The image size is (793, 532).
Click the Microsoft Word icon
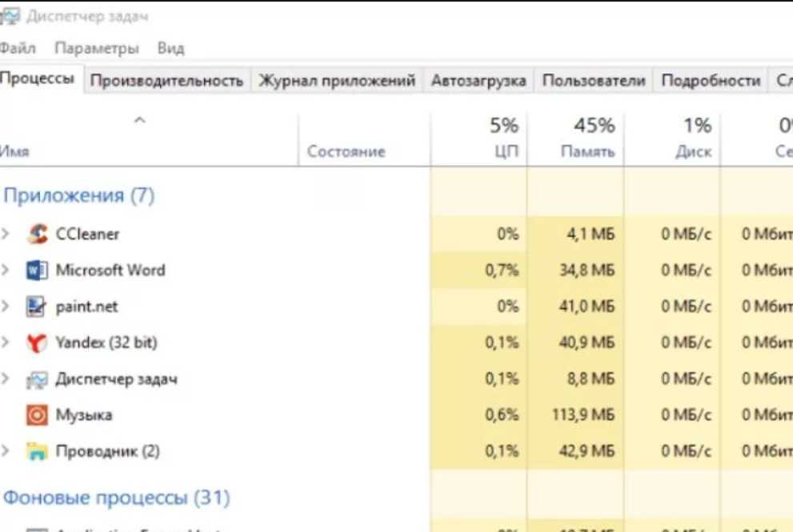pos(37,270)
